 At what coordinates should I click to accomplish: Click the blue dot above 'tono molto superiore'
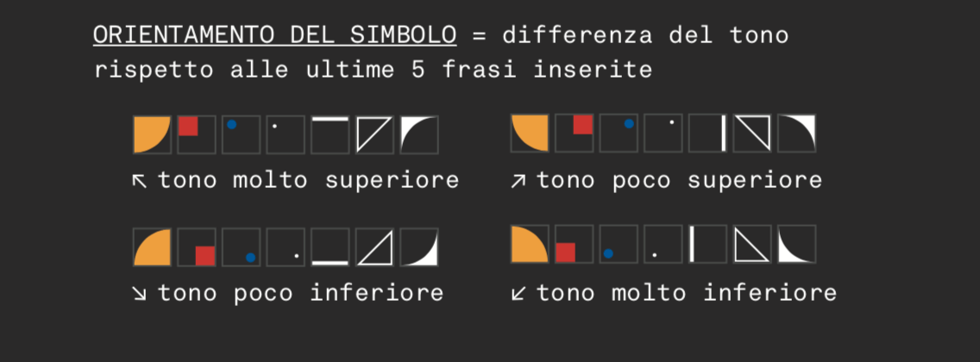tap(231, 124)
